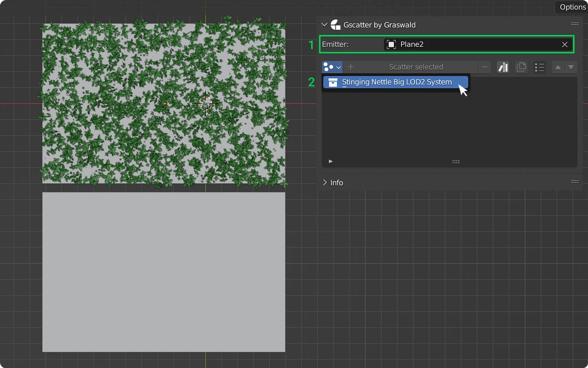Click the Scatter selected button
Viewport: 588px width, 368px height.
coord(416,67)
